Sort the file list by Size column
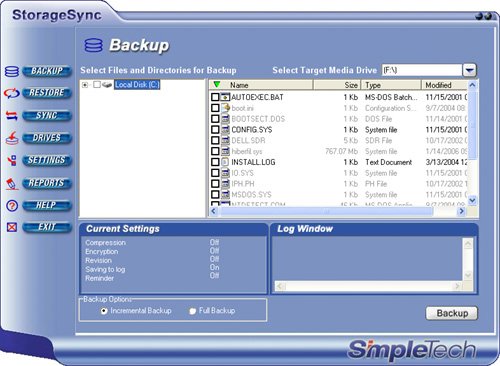The width and height of the screenshot is (500, 366). pyautogui.click(x=337, y=85)
